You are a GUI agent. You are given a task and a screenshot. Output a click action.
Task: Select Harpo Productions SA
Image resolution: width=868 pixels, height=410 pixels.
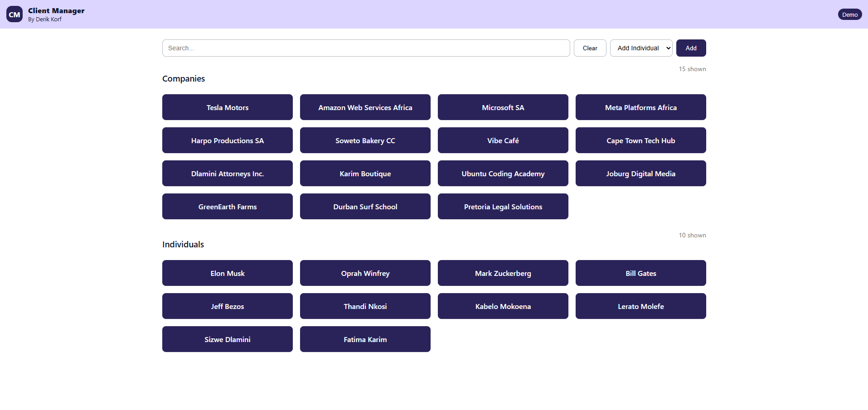[x=228, y=140]
